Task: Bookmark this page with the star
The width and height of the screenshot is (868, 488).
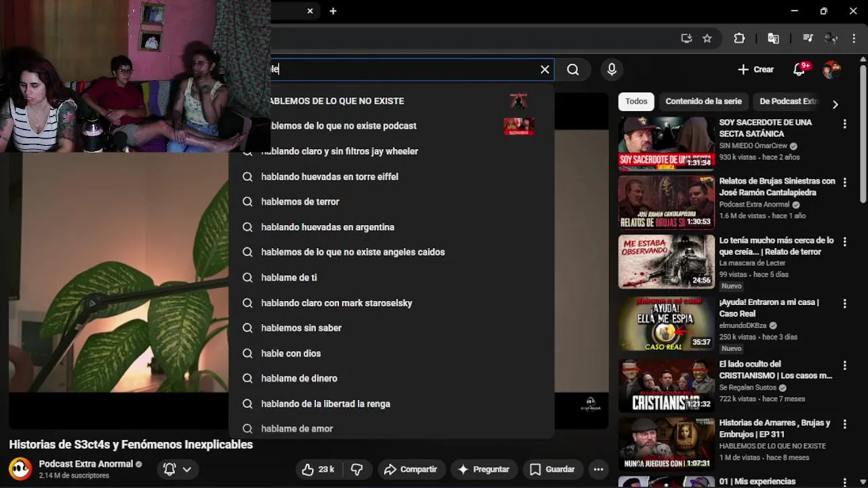Action: click(x=707, y=39)
